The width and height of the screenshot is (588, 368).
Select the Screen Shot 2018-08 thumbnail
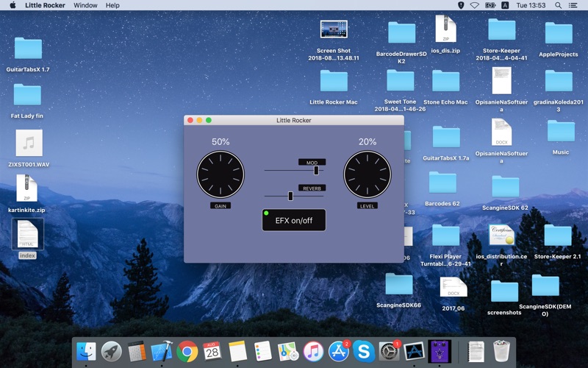pos(334,29)
